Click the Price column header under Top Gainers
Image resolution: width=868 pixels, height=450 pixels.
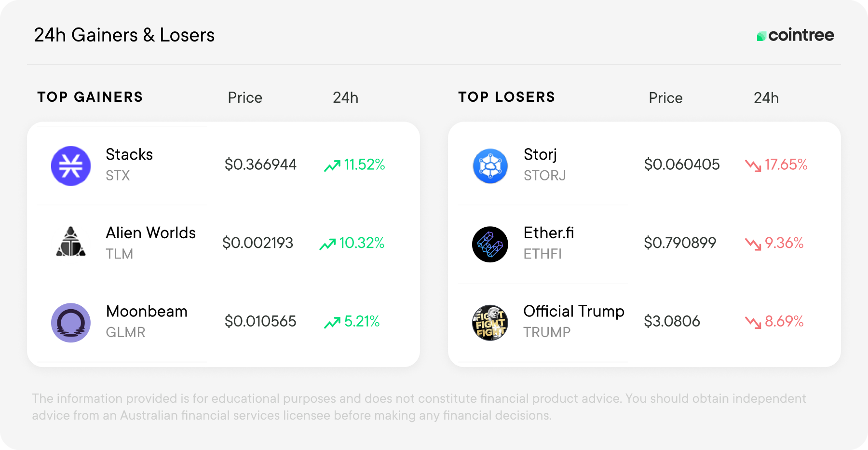click(x=245, y=98)
